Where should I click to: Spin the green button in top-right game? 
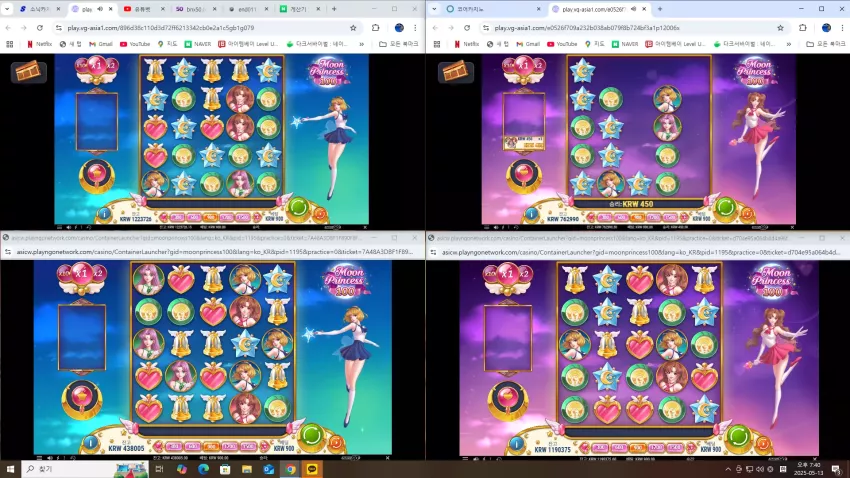pyautogui.click(x=725, y=208)
